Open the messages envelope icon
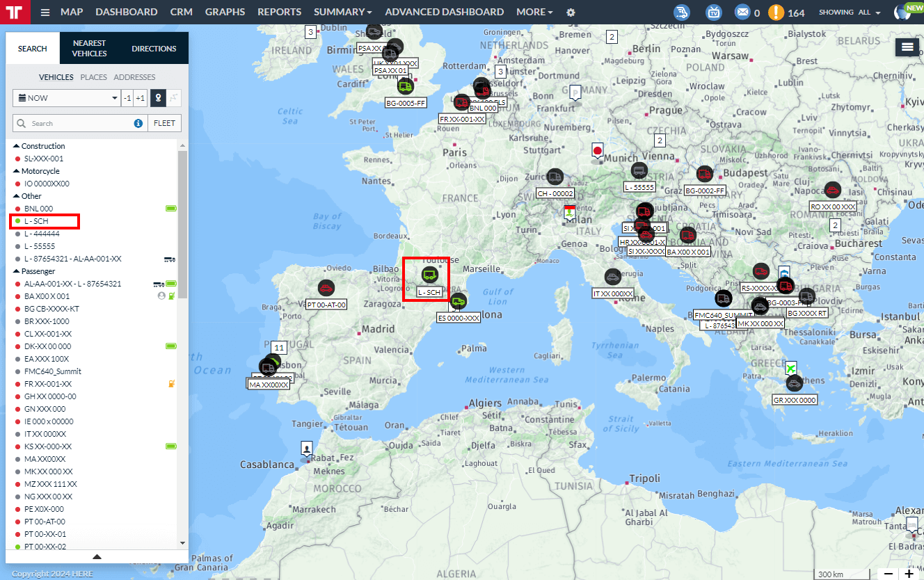The height and width of the screenshot is (580, 924). [x=743, y=13]
